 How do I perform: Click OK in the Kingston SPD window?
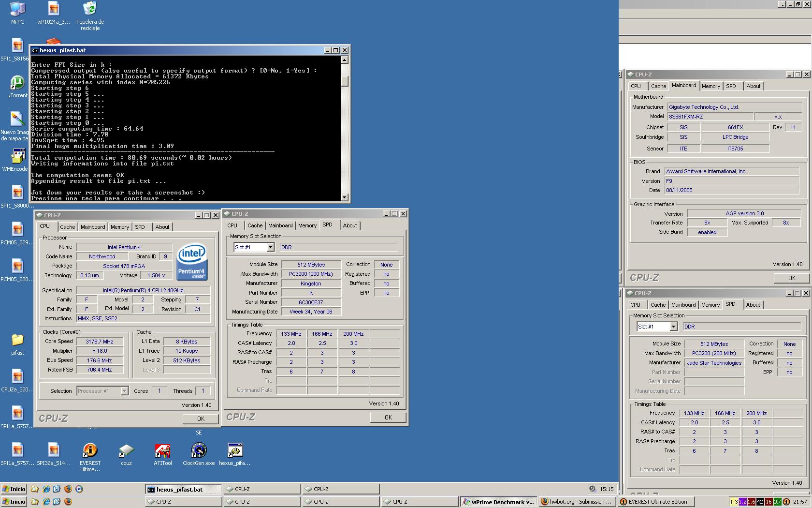pos(388,418)
